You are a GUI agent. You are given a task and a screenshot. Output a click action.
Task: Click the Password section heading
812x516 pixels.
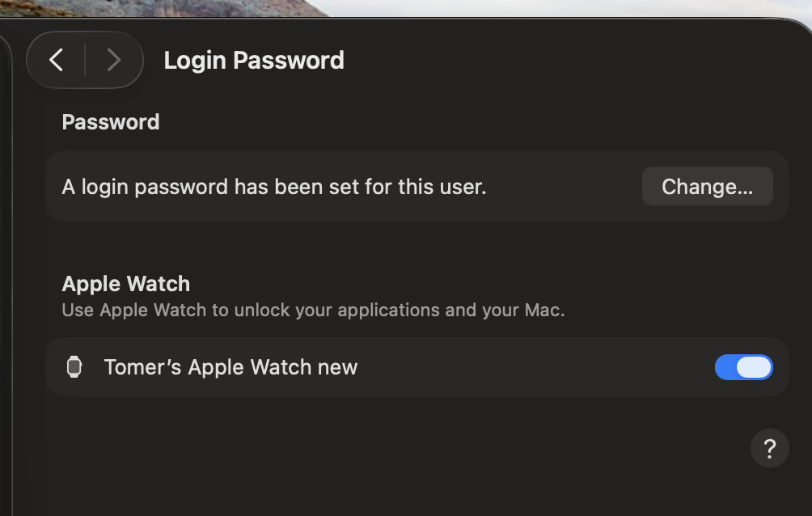click(x=111, y=122)
